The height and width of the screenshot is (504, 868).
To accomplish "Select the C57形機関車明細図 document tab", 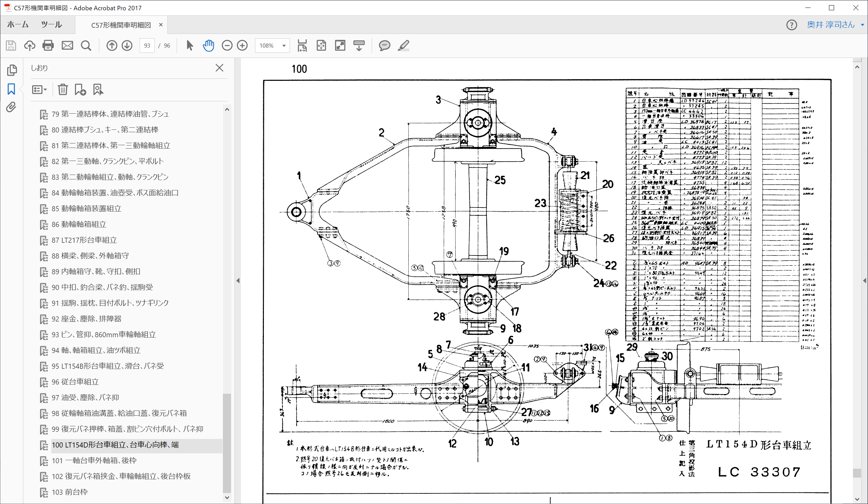I will [121, 25].
